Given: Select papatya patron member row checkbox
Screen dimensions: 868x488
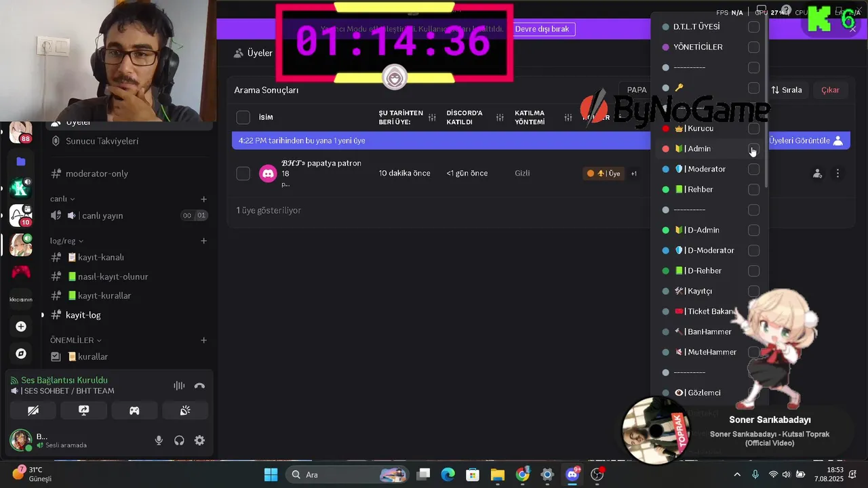Looking at the screenshot, I should tap(243, 174).
